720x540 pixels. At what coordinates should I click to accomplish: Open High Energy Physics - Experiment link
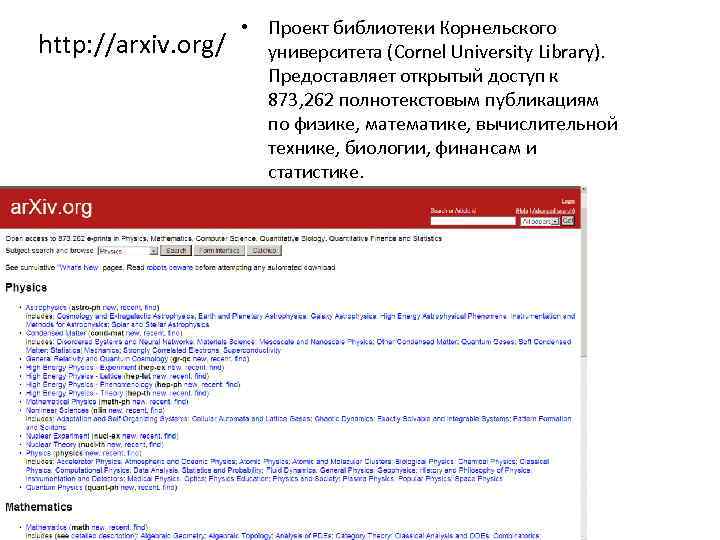click(81, 367)
